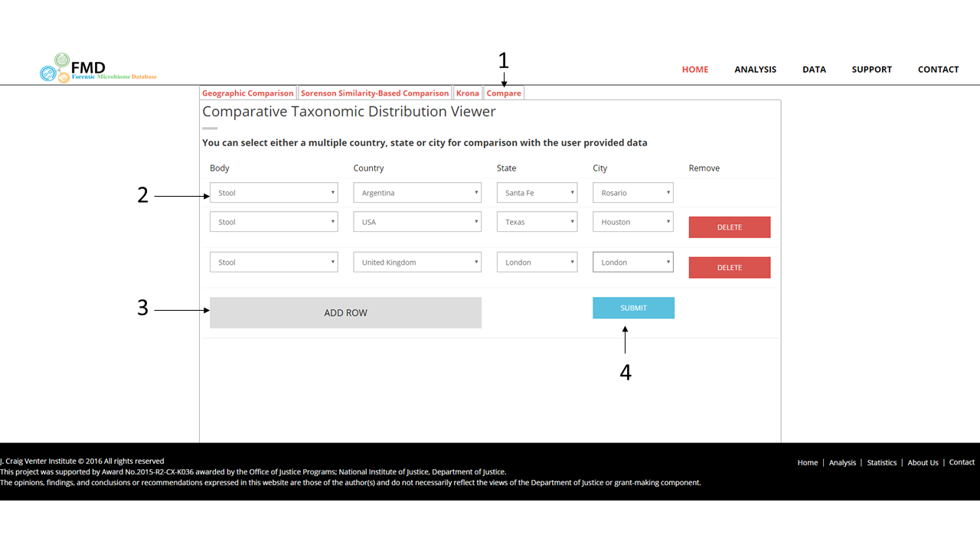Click the SUBMIT button

click(633, 308)
